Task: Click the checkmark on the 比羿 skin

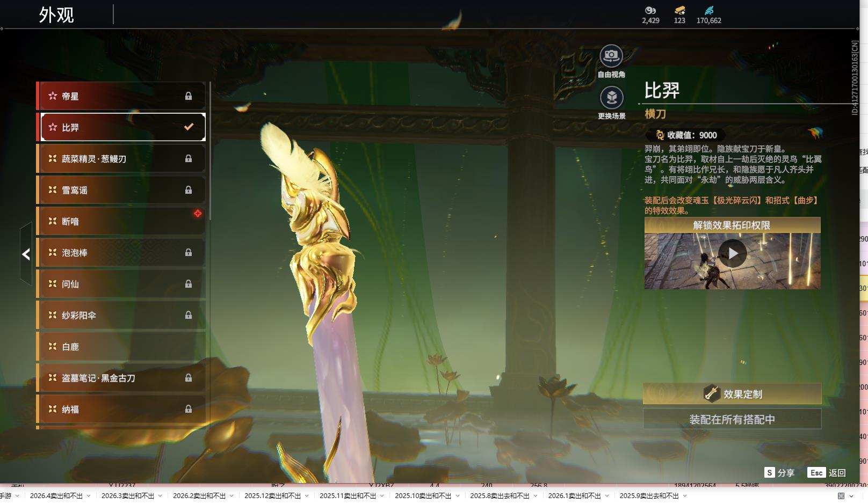Action: pos(189,127)
